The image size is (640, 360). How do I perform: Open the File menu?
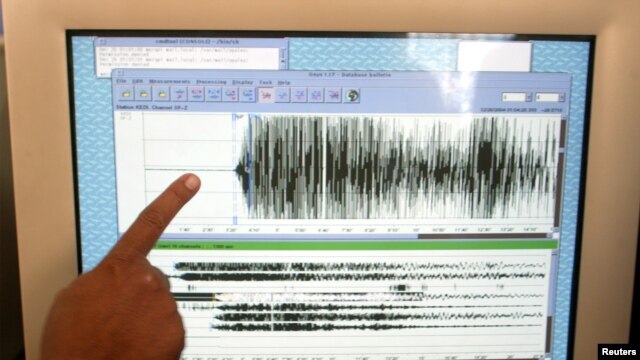[x=122, y=81]
